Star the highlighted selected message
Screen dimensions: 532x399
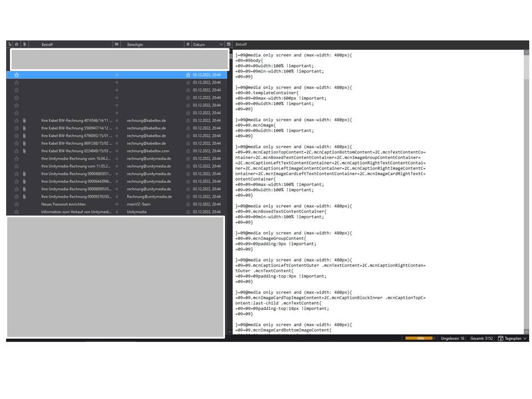[x=17, y=75]
